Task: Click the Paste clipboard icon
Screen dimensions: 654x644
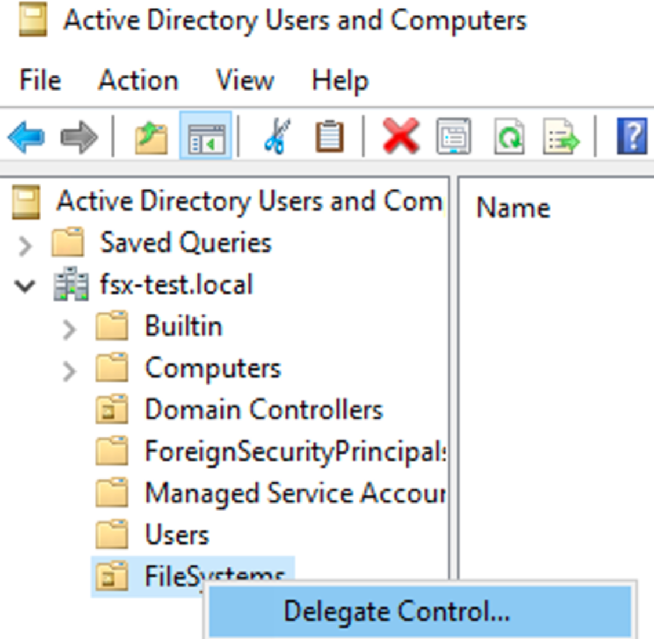Action: point(329,136)
